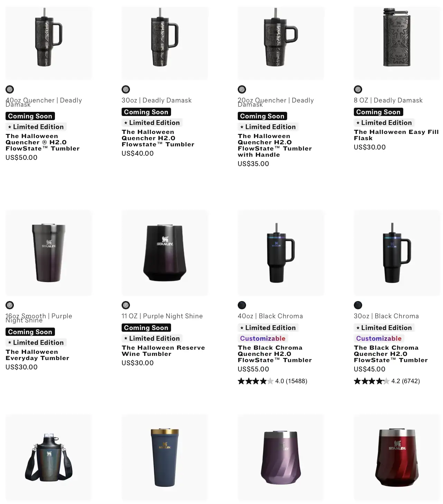This screenshot has width=443, height=504.
Task: Open The Halloween Easy Fill Flask link
Action: 396,135
